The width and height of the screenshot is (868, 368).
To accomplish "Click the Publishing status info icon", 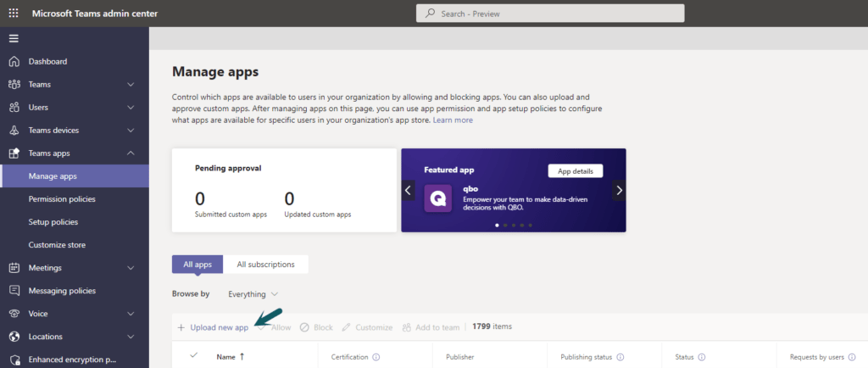I will [620, 358].
